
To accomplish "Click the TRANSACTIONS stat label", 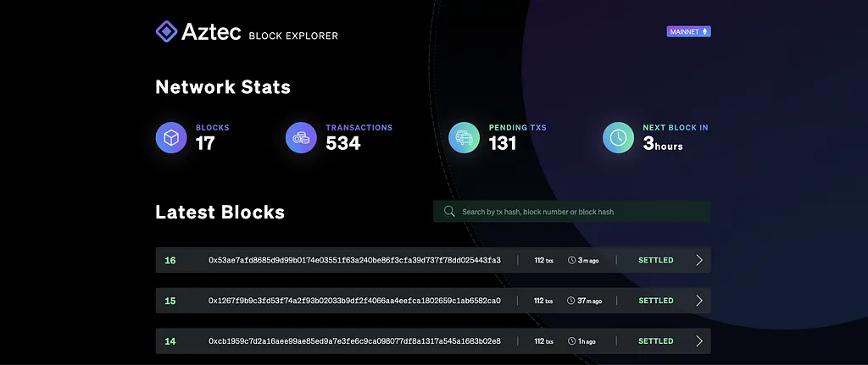I will click(359, 128).
